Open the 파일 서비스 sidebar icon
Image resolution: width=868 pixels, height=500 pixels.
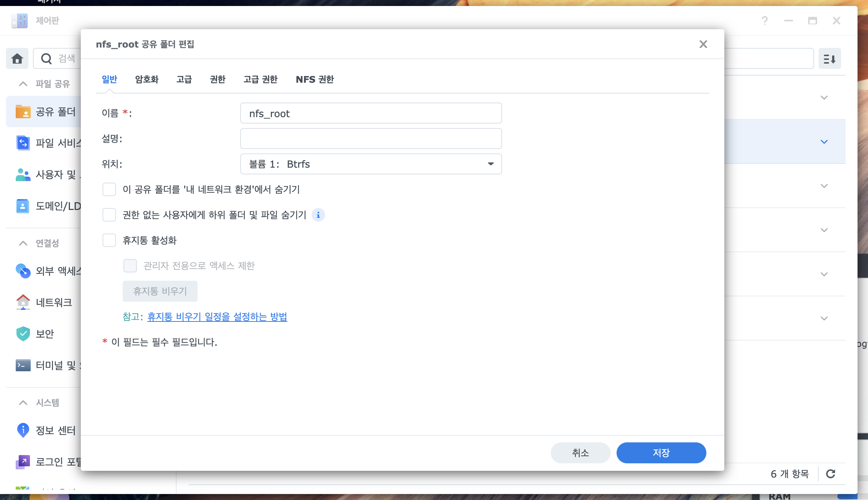[23, 143]
